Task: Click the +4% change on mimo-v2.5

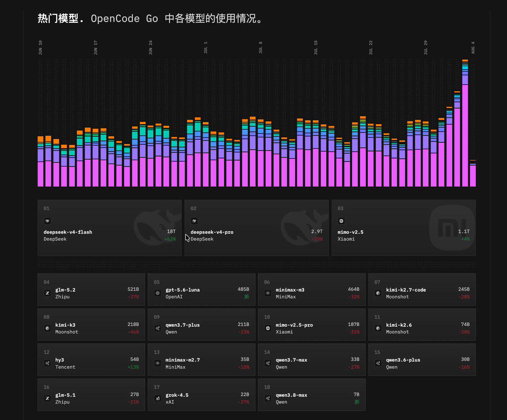Action: 465,239
